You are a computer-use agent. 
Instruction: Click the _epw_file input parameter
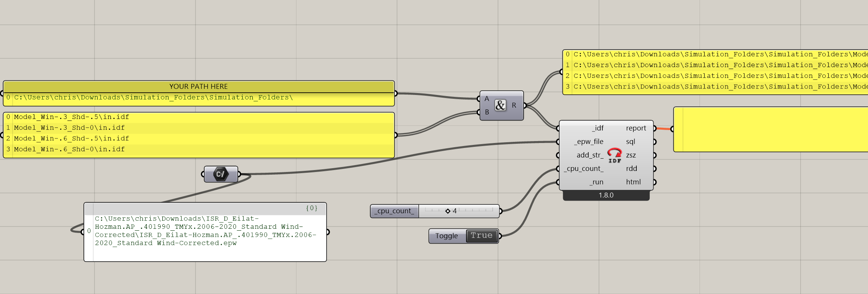click(589, 141)
